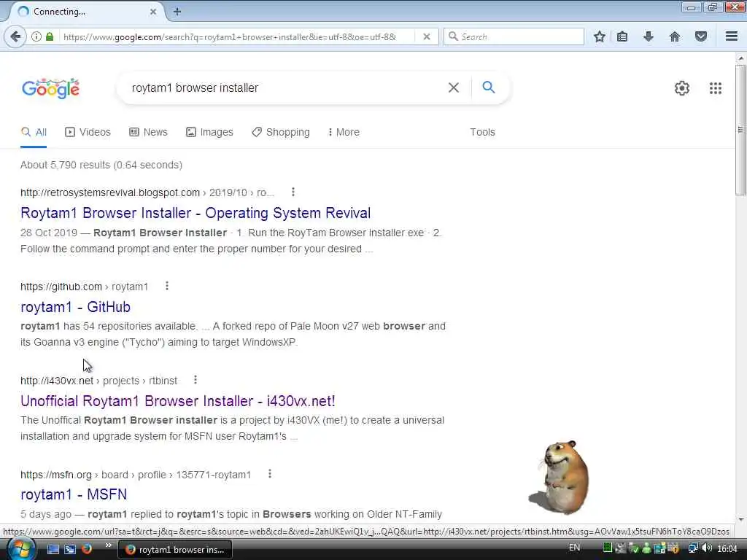Click the network tray icon
747x560 pixels.
click(693, 548)
